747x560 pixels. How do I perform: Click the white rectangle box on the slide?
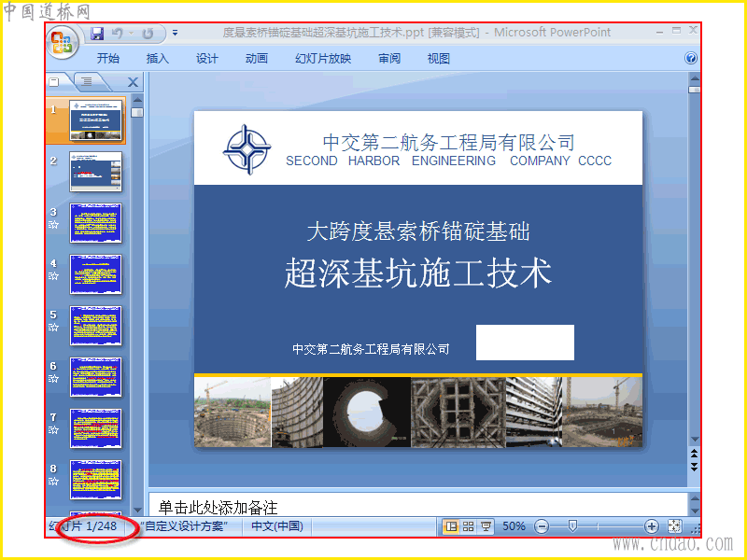(525, 343)
